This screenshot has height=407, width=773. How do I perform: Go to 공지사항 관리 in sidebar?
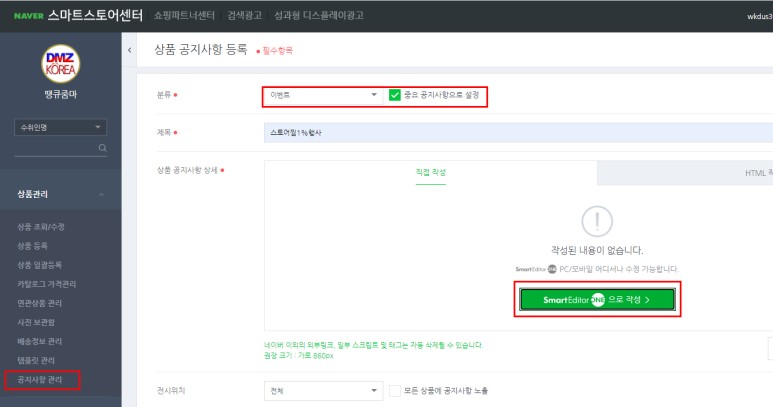coord(39,380)
